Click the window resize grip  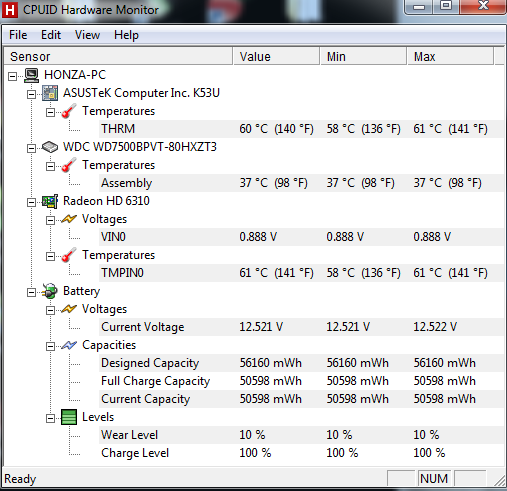point(499,480)
